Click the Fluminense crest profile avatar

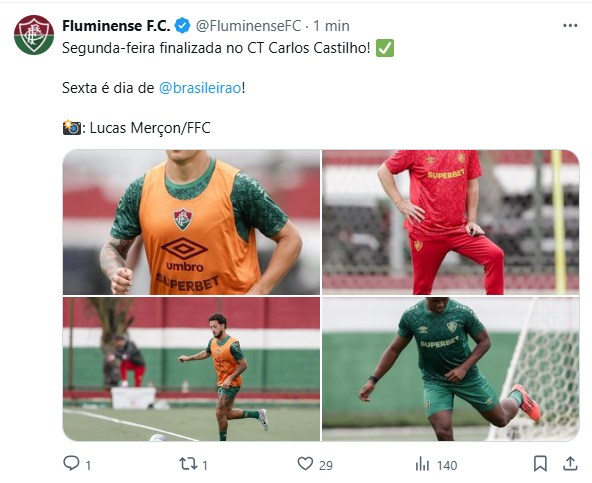34,35
